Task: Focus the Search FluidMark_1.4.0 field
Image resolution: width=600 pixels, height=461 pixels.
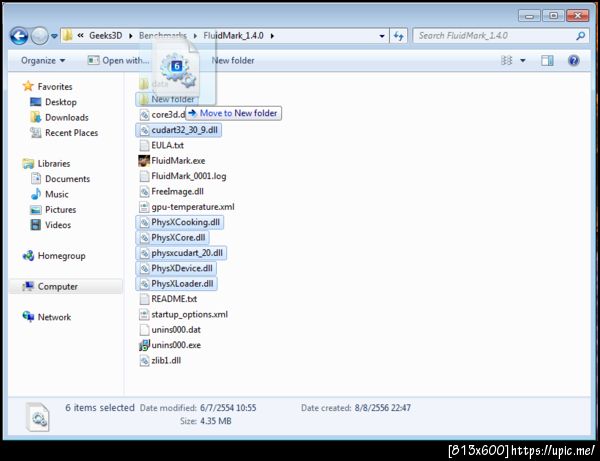Action: 501,36
